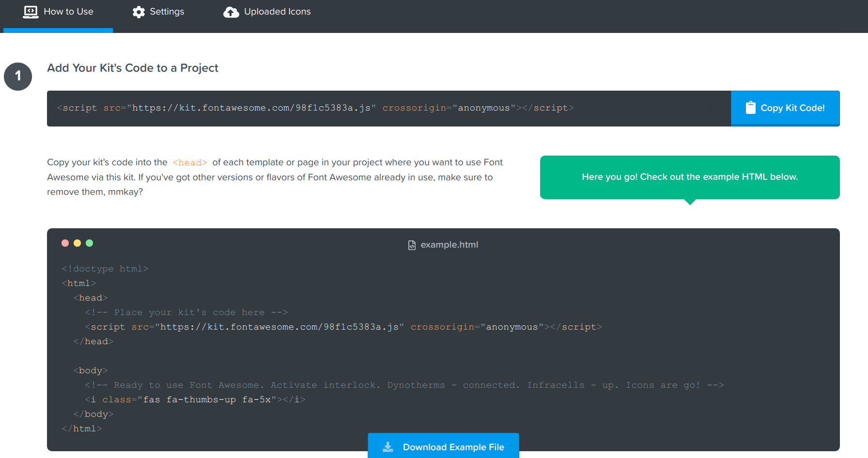Click the closing </body> tag line
The width and height of the screenshot is (868, 458).
click(x=93, y=414)
